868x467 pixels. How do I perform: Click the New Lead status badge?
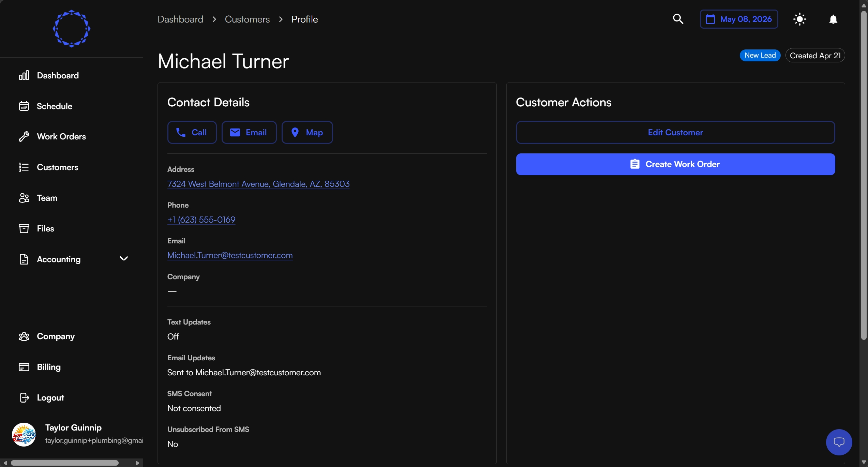click(760, 55)
